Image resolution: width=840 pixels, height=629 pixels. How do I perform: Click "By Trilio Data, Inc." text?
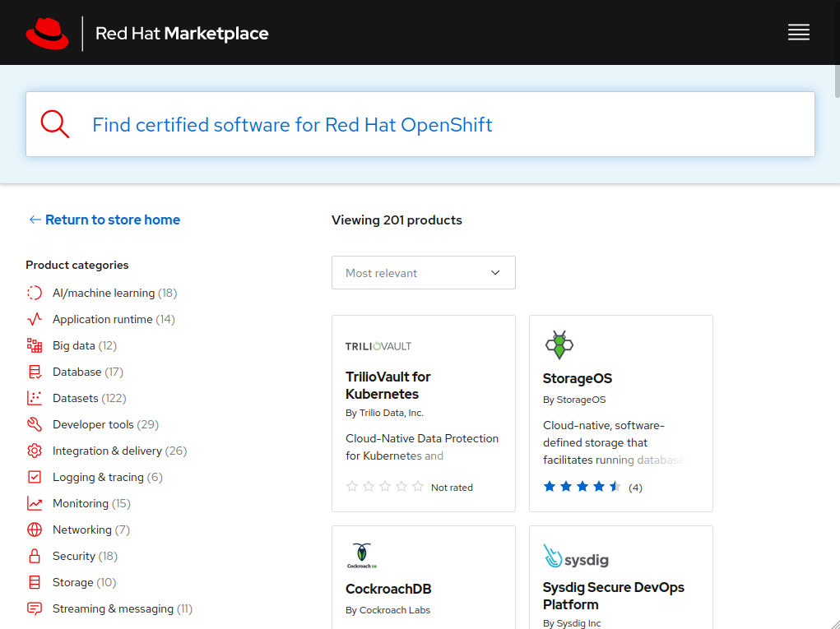384,413
